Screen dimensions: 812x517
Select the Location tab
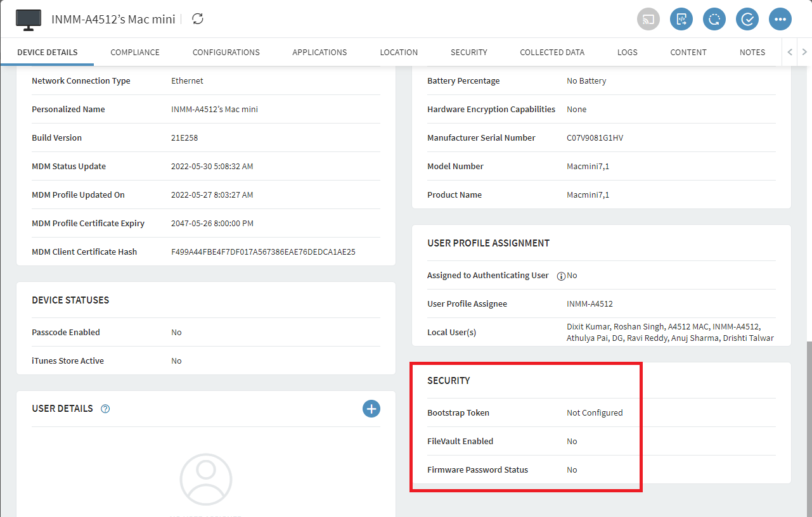(x=399, y=53)
